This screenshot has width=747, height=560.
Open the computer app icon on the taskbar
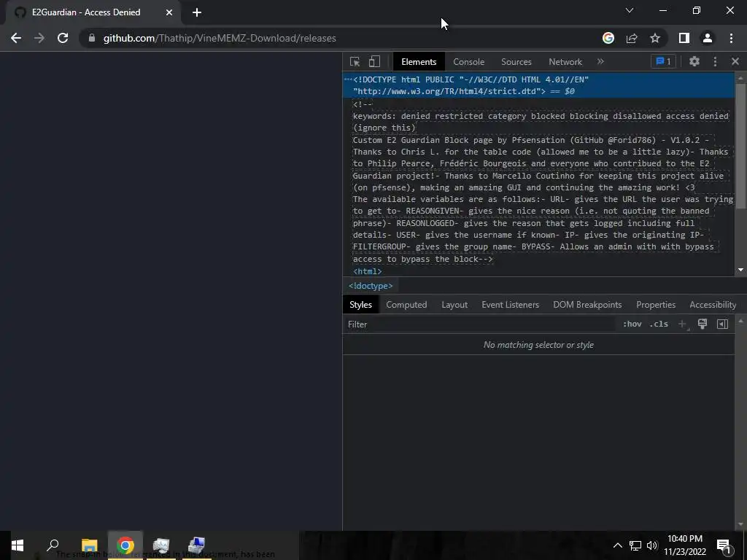pos(196,545)
